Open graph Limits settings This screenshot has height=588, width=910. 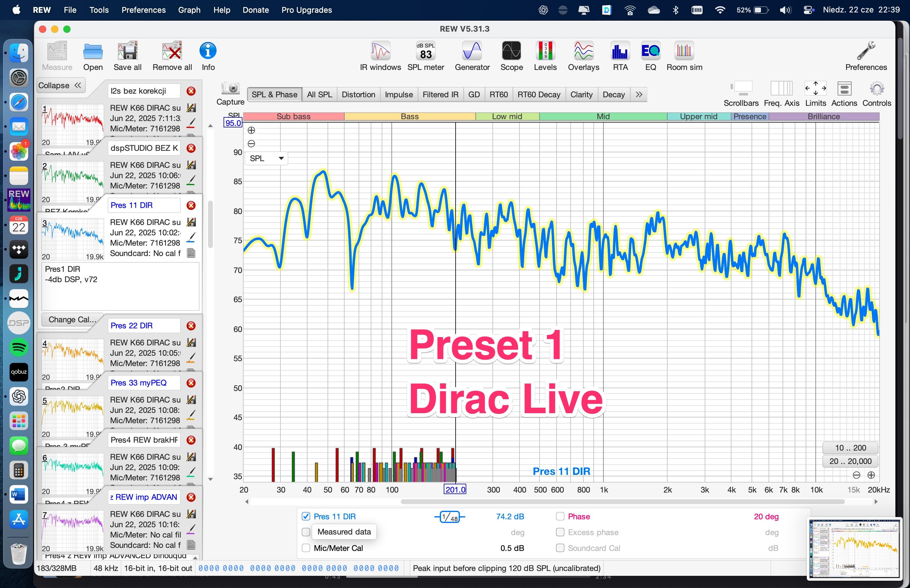tap(815, 94)
